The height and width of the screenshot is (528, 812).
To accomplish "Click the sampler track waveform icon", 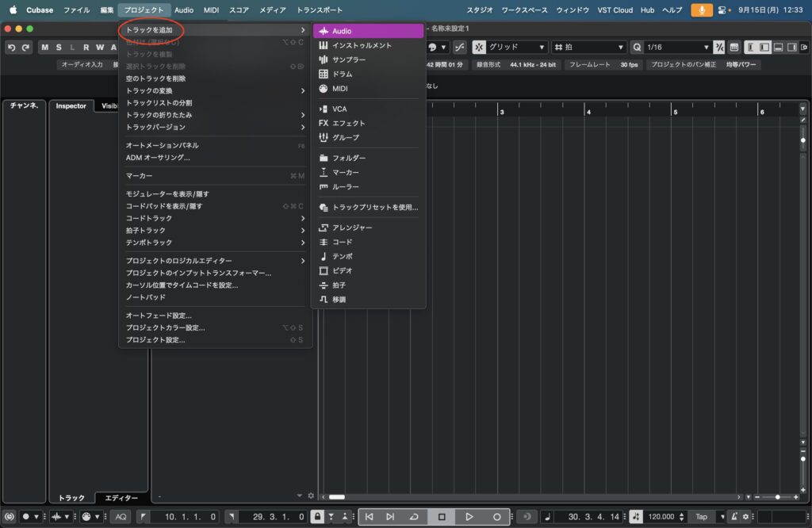I will click(324, 59).
